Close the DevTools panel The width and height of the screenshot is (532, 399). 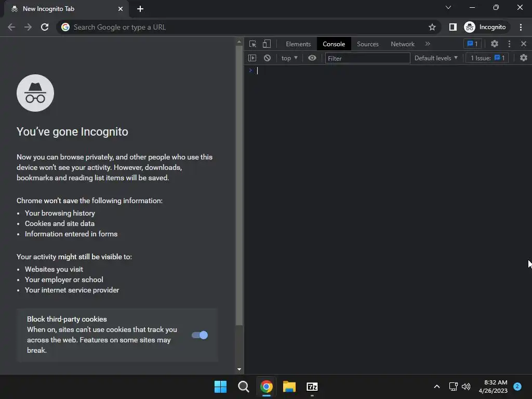click(x=524, y=44)
